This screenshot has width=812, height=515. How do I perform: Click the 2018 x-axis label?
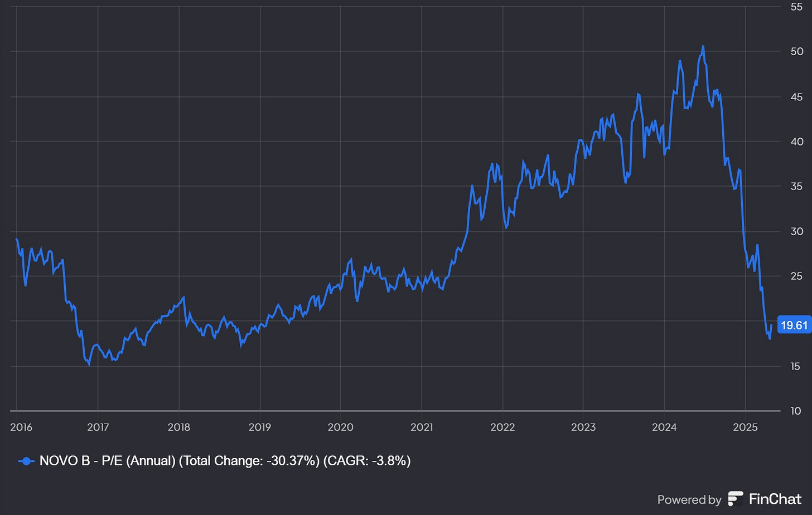178,427
